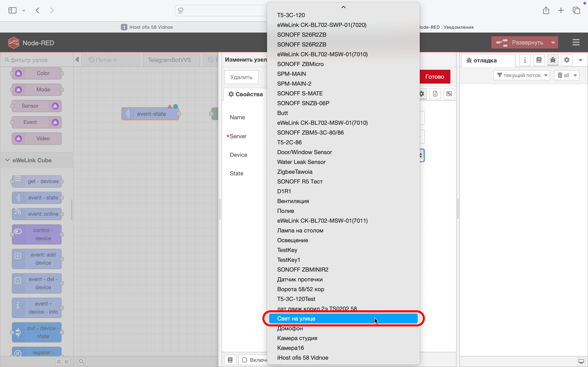Click the red Готово button
Screen dimensions: 588x367
coord(434,77)
